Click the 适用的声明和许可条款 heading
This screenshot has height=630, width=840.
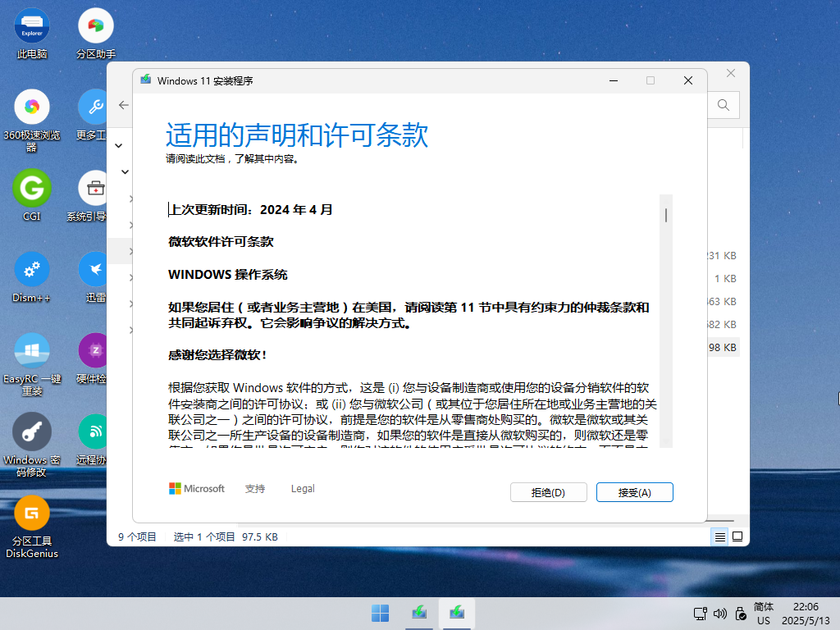coord(297,135)
